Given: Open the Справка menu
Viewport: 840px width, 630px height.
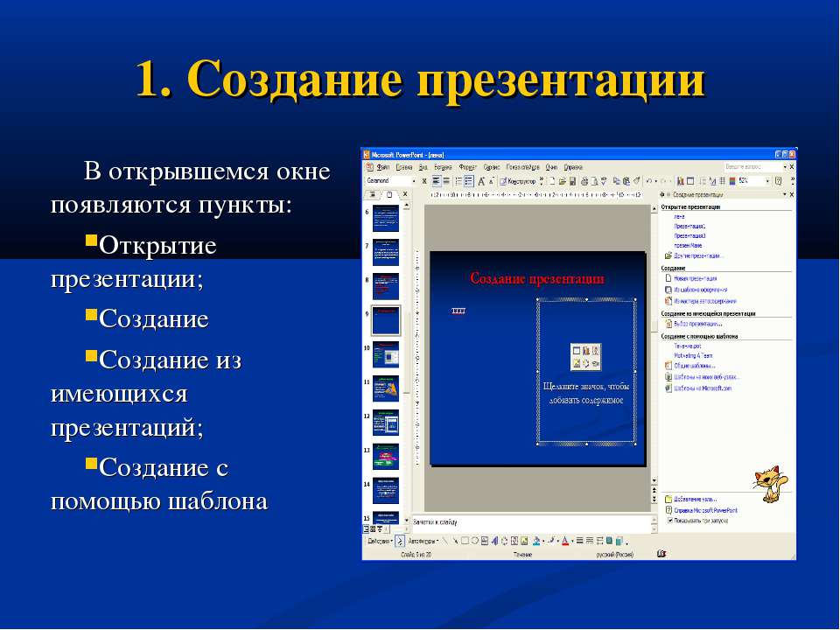Looking at the screenshot, I should click(x=572, y=167).
